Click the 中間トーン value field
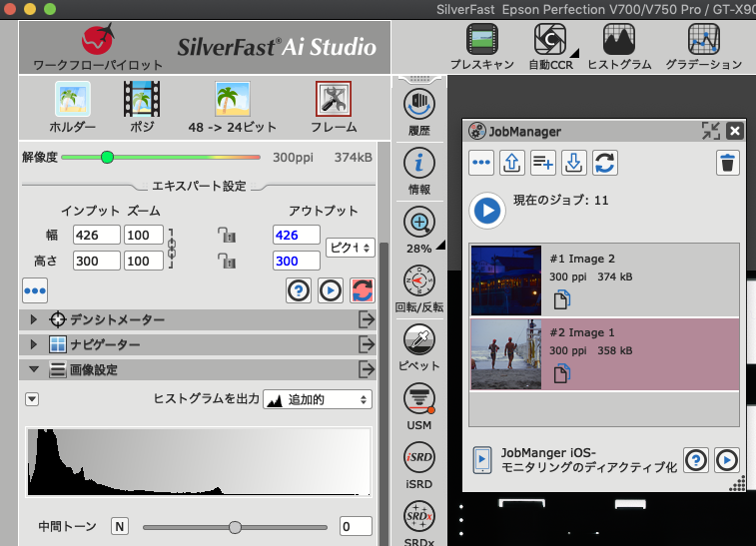Image resolution: width=756 pixels, height=546 pixels. click(356, 526)
